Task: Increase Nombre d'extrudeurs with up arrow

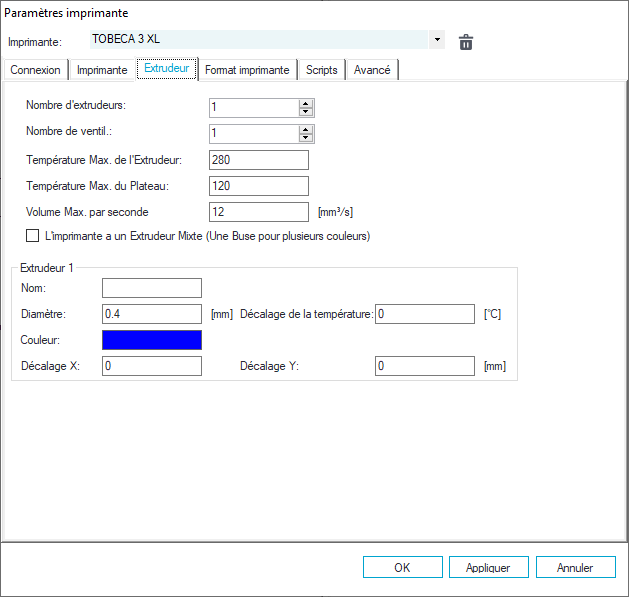Action: 306,103
